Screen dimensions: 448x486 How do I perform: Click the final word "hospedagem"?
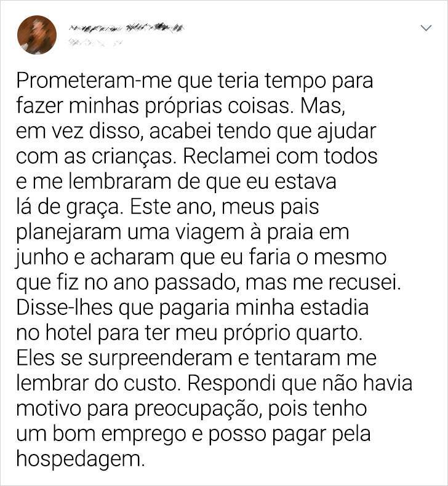coord(81,460)
